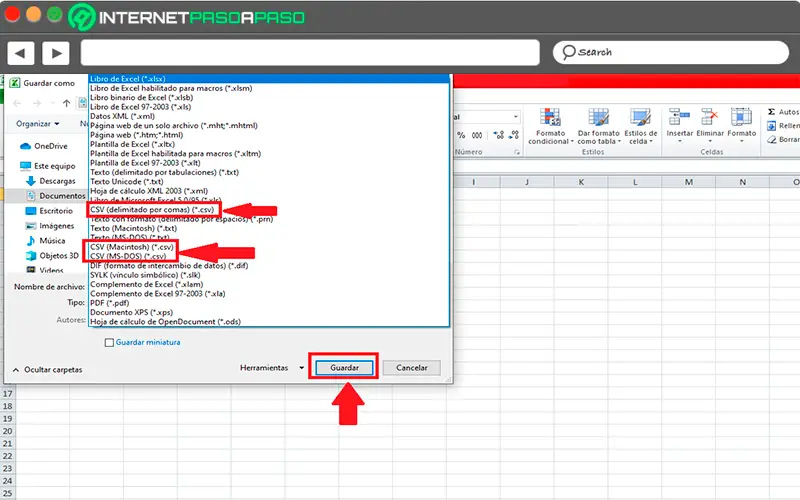Choose Libro de Excel (*.xlsx) type
Image resolution: width=800 pixels, height=500 pixels.
(x=269, y=79)
